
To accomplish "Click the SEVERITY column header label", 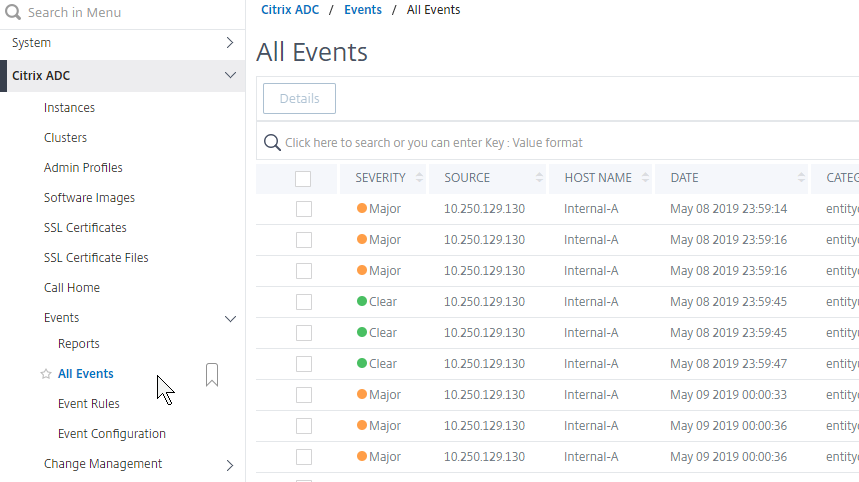I will [x=380, y=178].
